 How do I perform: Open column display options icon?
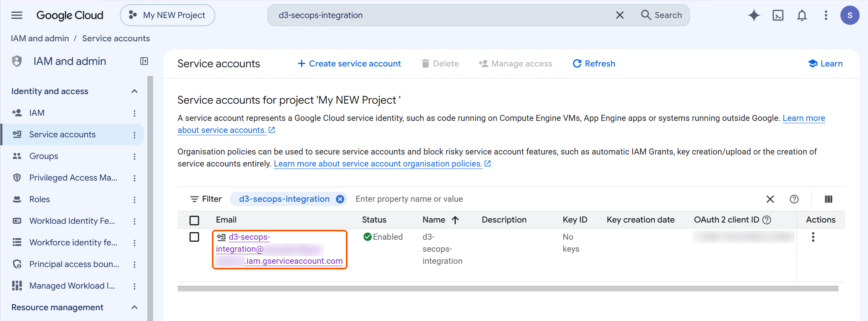828,199
